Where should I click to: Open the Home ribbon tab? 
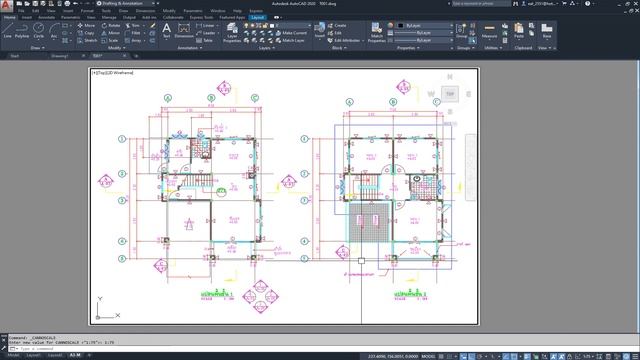[x=9, y=18]
